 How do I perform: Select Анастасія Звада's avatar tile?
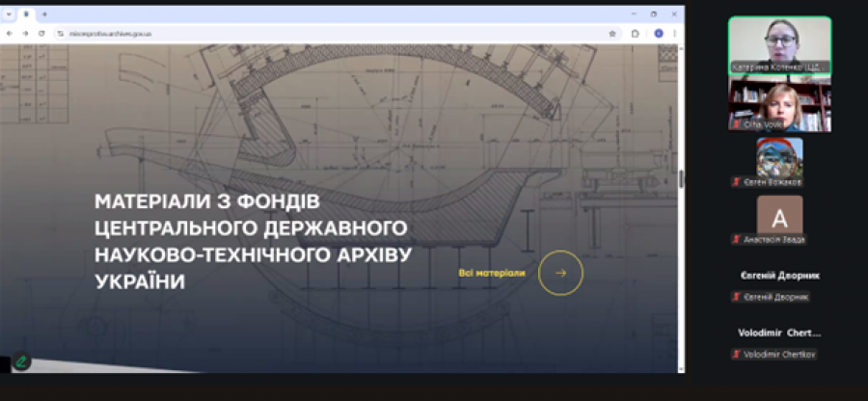point(778,215)
